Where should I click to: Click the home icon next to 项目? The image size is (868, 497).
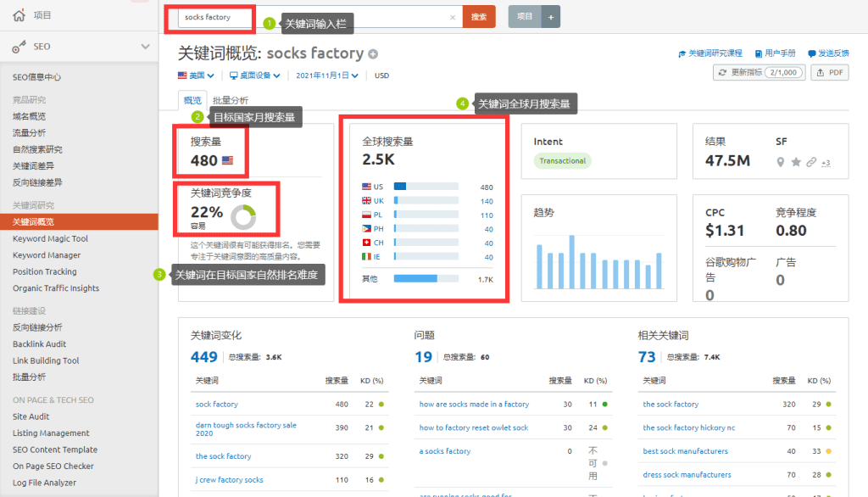[19, 15]
